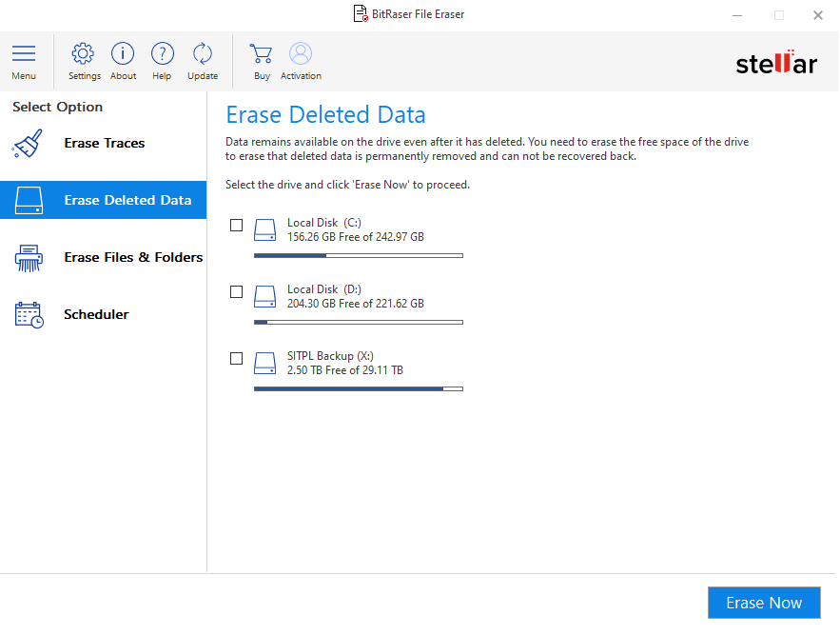The image size is (840, 635).
Task: Select the Erase Traces broom icon
Action: point(28,143)
